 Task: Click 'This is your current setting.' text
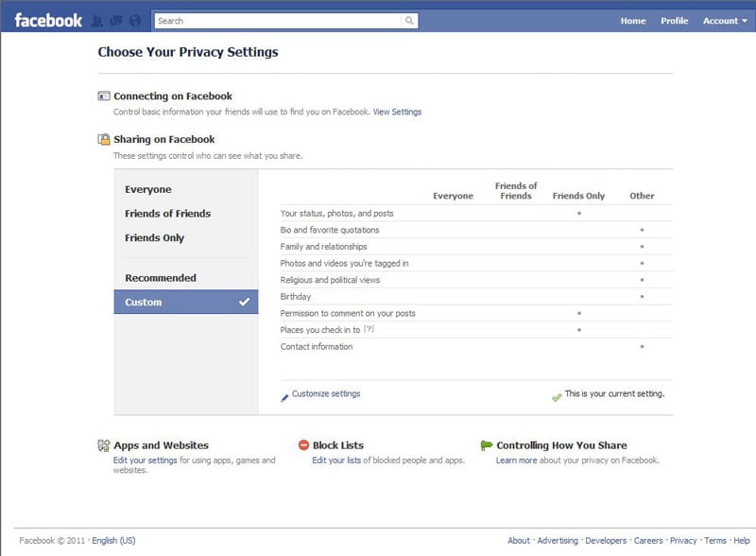(x=614, y=393)
